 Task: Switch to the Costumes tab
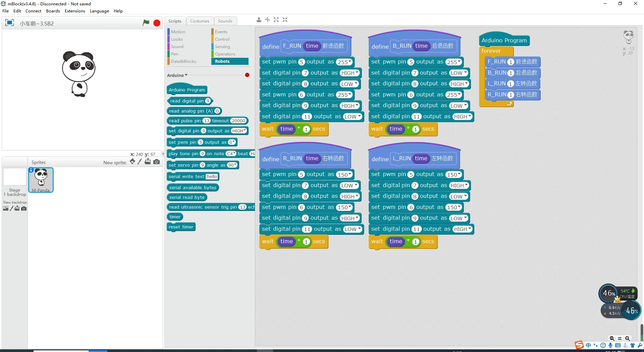click(199, 21)
